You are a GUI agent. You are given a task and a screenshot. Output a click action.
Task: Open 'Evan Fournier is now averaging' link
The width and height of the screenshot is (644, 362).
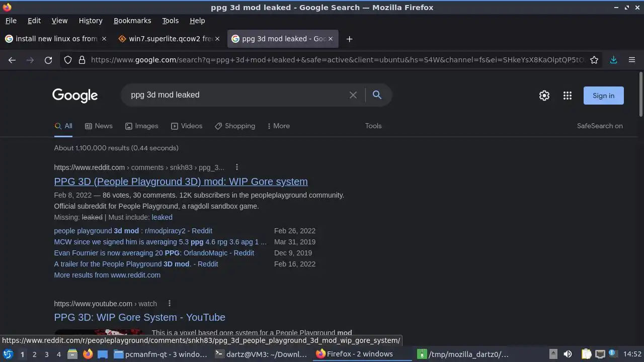[x=154, y=253]
